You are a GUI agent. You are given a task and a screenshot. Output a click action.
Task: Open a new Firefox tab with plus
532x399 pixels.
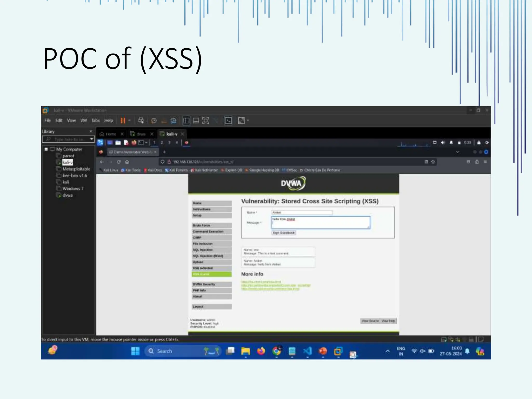pos(164,152)
